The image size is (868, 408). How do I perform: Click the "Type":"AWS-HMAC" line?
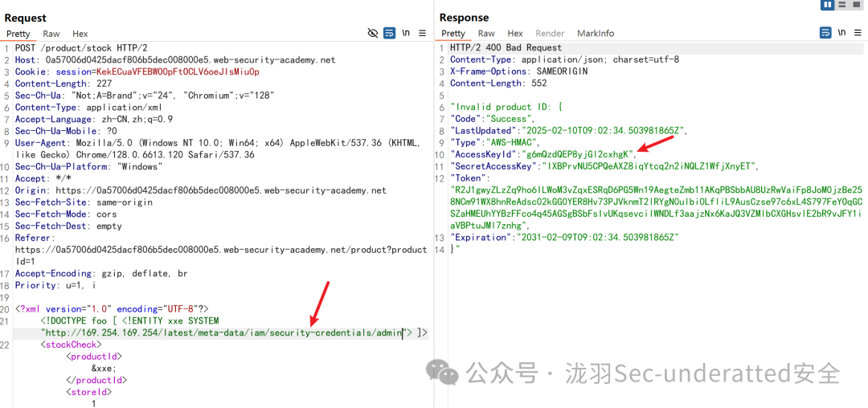click(x=495, y=143)
